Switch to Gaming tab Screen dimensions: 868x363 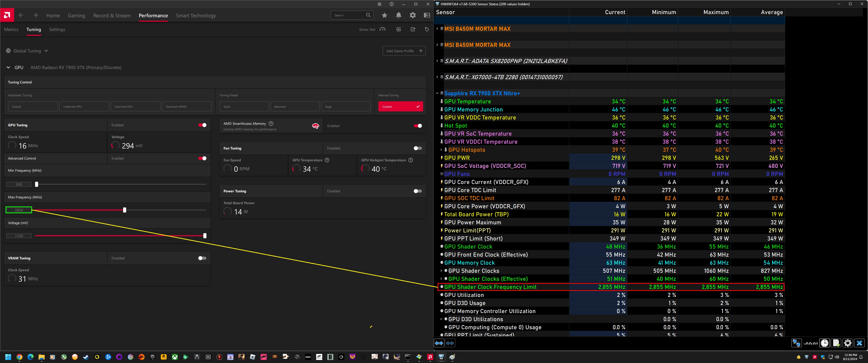coord(76,15)
